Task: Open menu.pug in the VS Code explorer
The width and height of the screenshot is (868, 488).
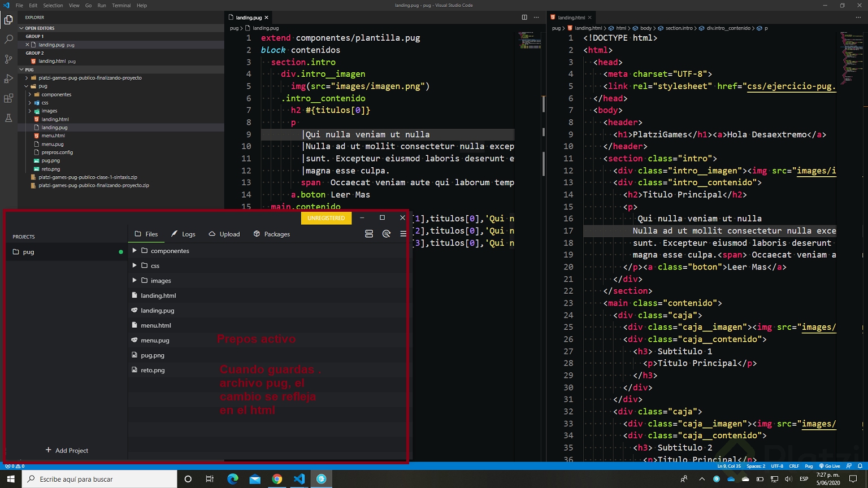Action: click(53, 144)
